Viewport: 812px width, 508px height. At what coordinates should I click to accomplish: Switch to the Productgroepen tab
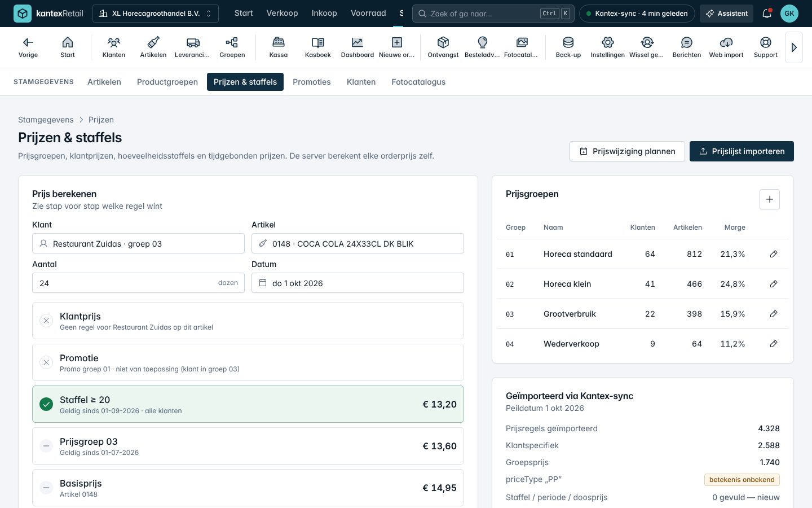[x=167, y=82]
